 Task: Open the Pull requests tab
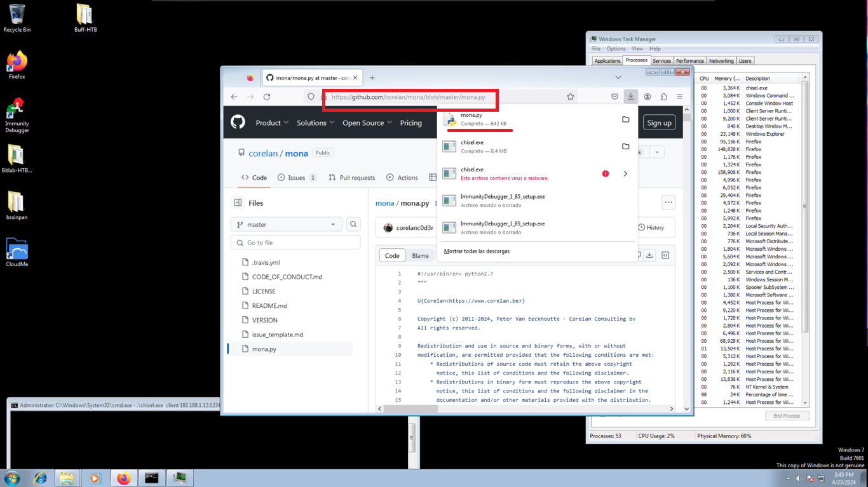tap(352, 178)
